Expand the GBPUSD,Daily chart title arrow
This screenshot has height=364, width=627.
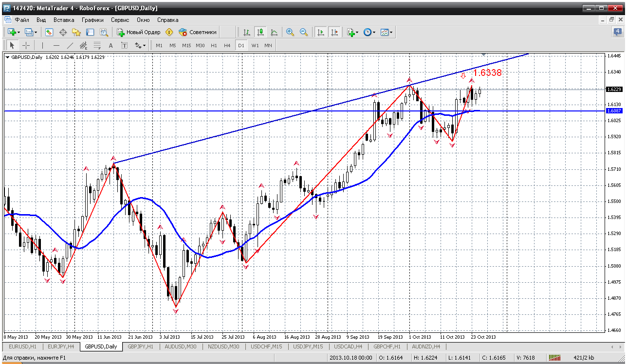coord(7,57)
